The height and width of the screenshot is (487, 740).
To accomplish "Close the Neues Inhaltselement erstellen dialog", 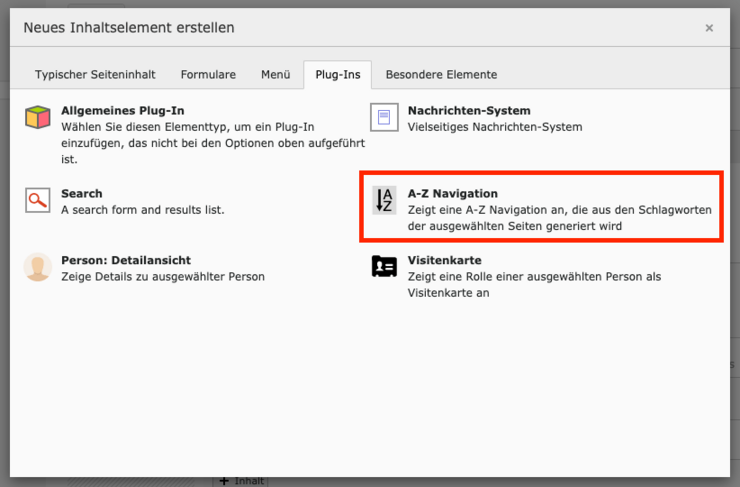I will coord(709,28).
